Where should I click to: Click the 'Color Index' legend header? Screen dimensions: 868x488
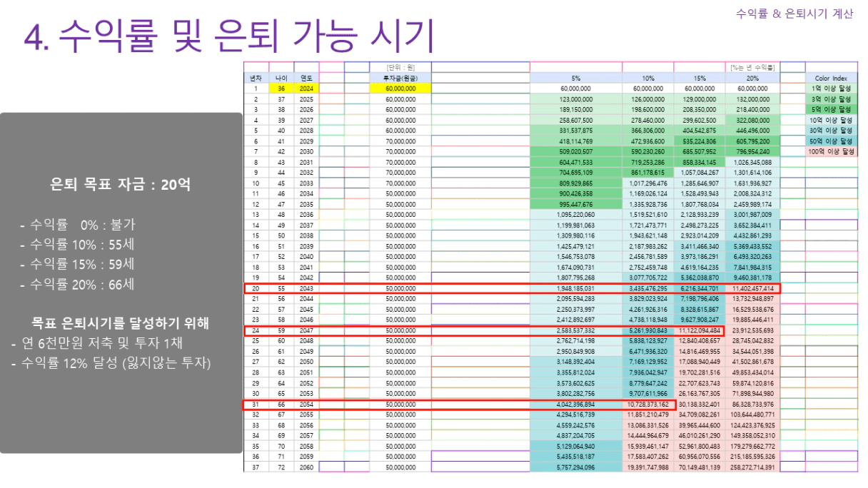click(832, 78)
